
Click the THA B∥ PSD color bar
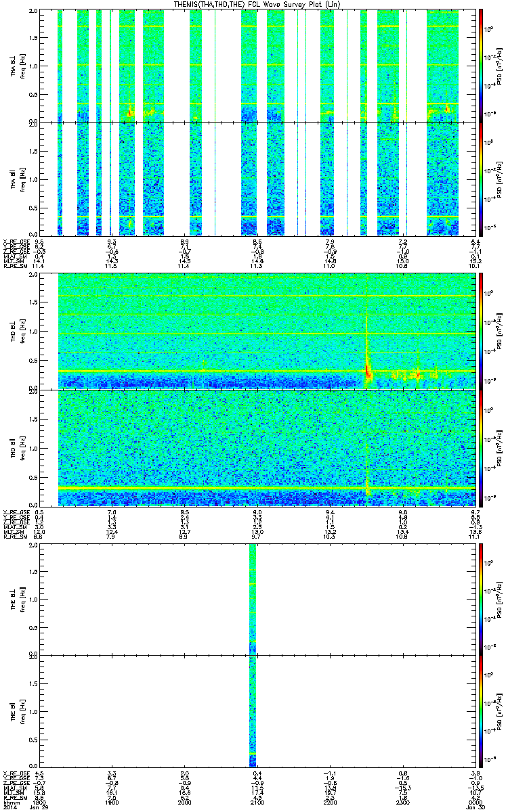[x=481, y=179]
